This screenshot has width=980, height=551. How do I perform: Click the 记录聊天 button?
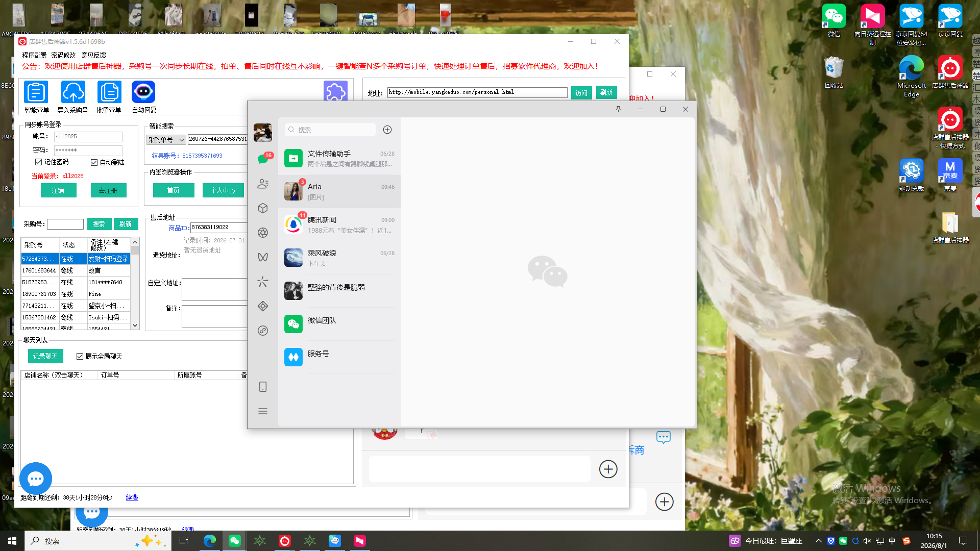pos(45,356)
